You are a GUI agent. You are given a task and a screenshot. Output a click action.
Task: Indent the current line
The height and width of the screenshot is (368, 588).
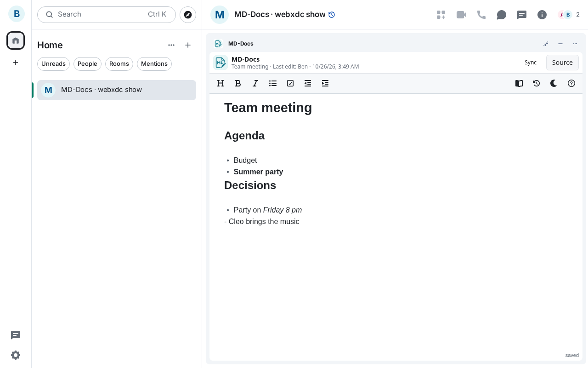coord(325,83)
